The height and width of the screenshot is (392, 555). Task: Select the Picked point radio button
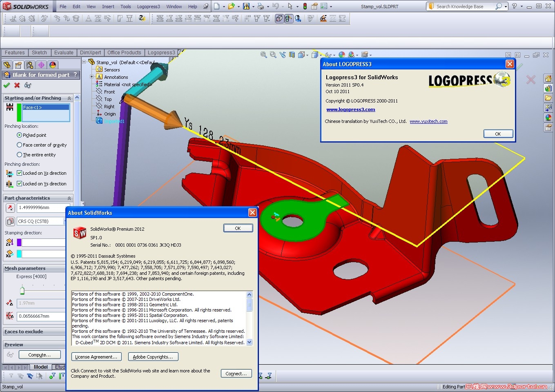point(19,135)
